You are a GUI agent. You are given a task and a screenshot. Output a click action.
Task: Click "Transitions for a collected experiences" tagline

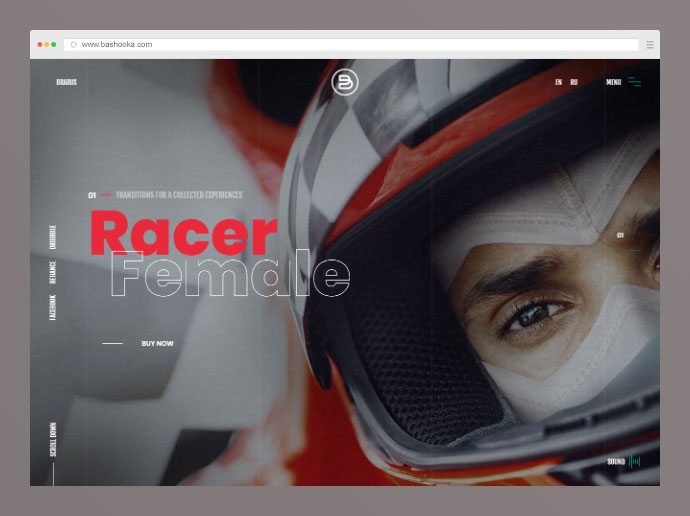179,195
